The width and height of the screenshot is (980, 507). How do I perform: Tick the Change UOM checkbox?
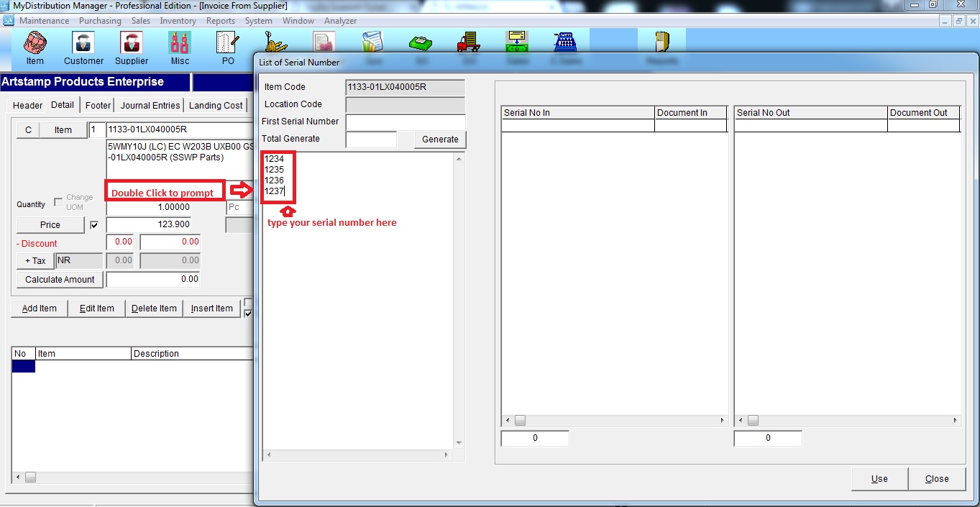(x=58, y=202)
